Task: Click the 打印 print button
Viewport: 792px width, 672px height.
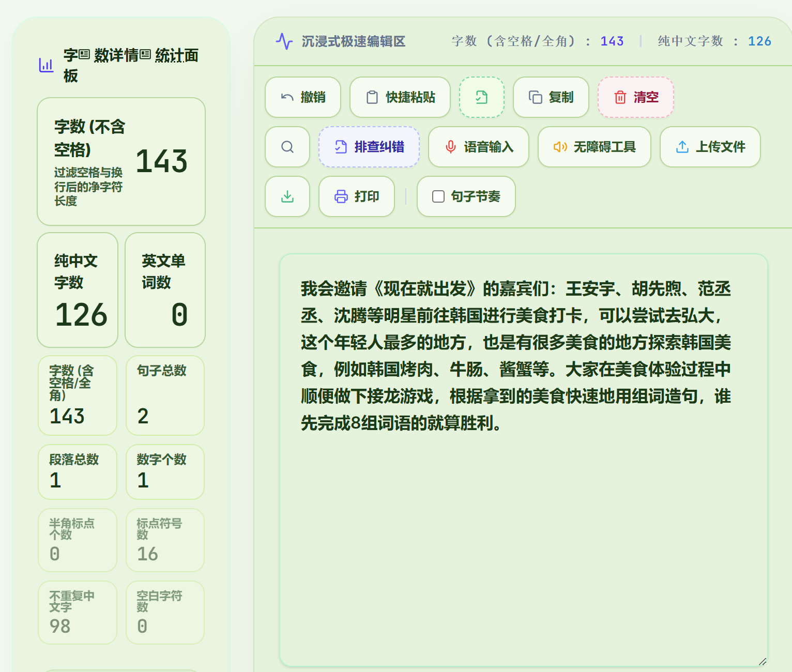Action: click(x=357, y=196)
